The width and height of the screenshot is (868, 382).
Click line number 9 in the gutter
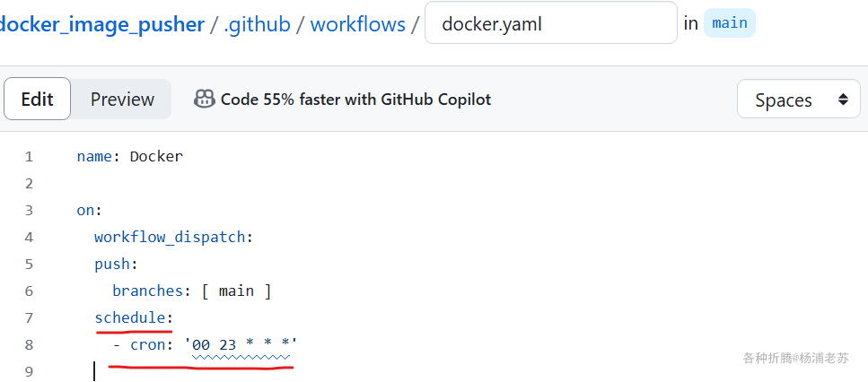click(x=29, y=371)
